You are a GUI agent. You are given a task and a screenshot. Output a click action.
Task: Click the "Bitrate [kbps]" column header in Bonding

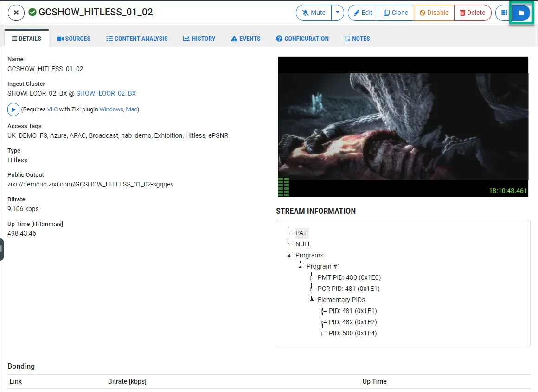coord(127,381)
